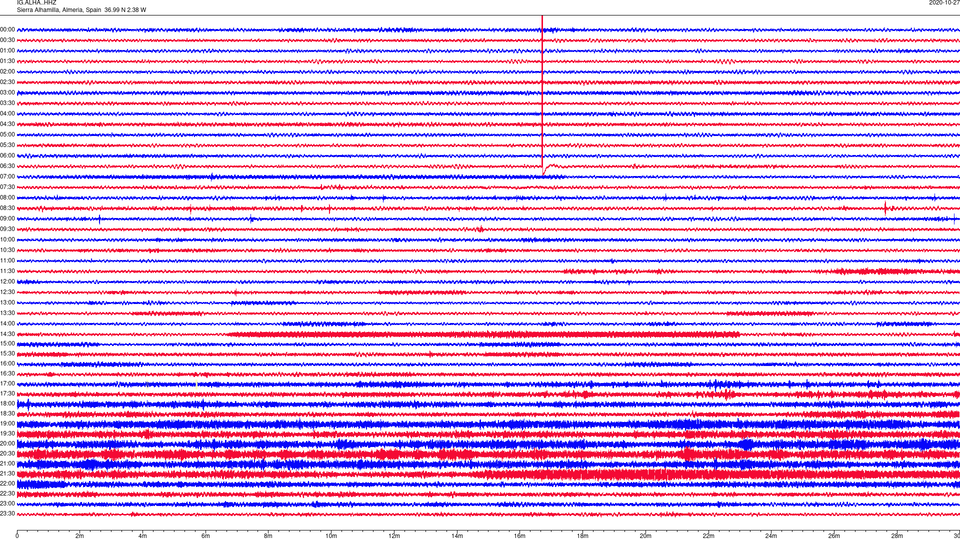The height and width of the screenshot is (540, 960).
Task: Select the 14:30 trace time label
Action: [x=7, y=334]
